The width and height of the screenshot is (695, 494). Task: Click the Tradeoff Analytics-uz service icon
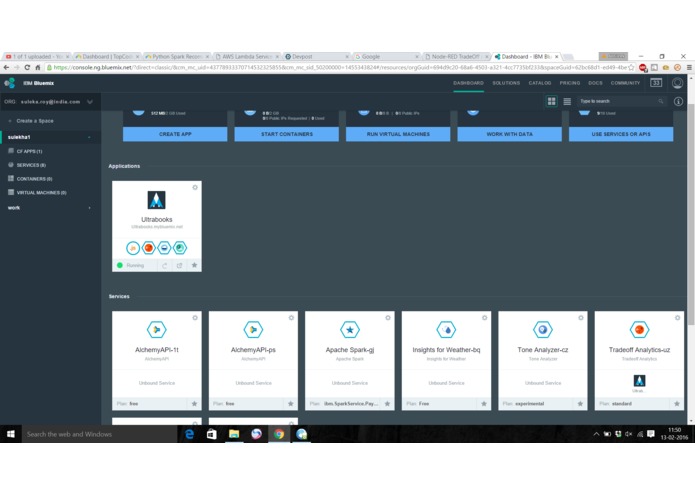coord(639,330)
